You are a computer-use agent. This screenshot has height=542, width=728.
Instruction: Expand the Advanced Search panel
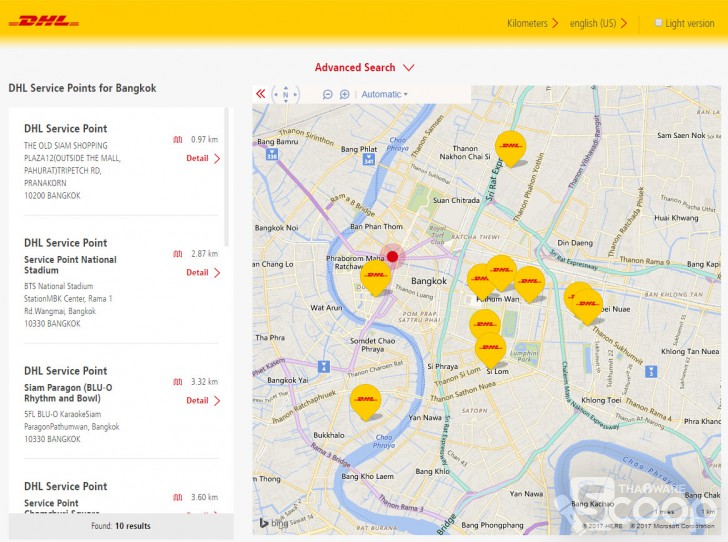pos(364,68)
